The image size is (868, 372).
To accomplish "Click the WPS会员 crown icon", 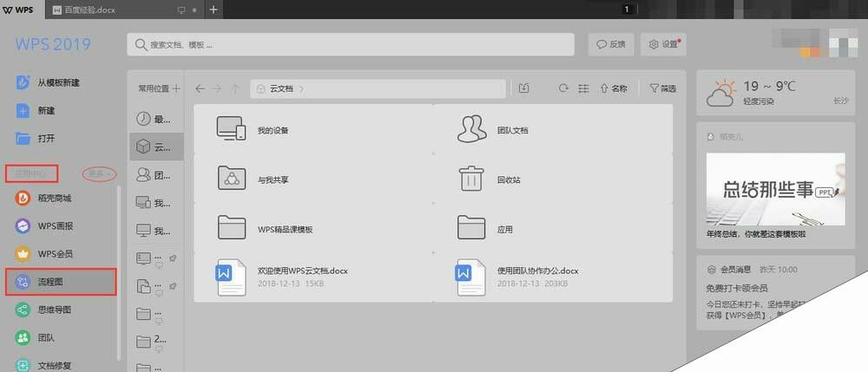I will point(23,254).
